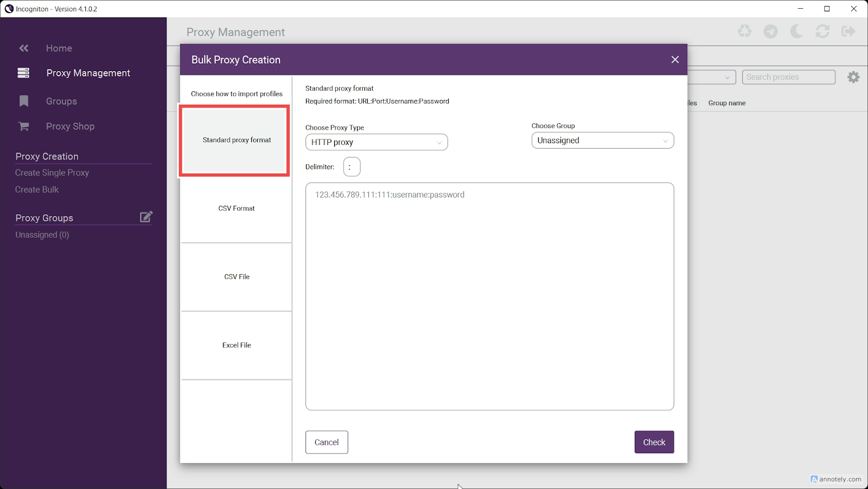Click the Groups bookmark icon
The image size is (868, 489).
click(x=24, y=101)
